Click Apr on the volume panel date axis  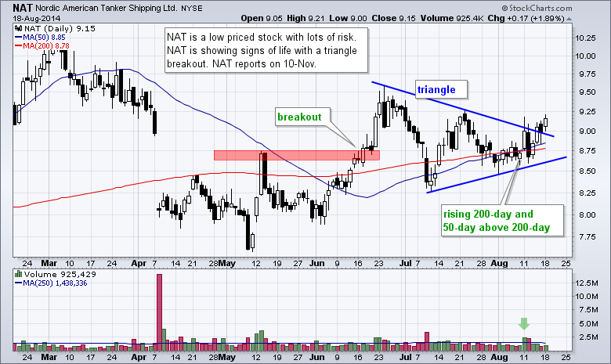[x=139, y=357]
